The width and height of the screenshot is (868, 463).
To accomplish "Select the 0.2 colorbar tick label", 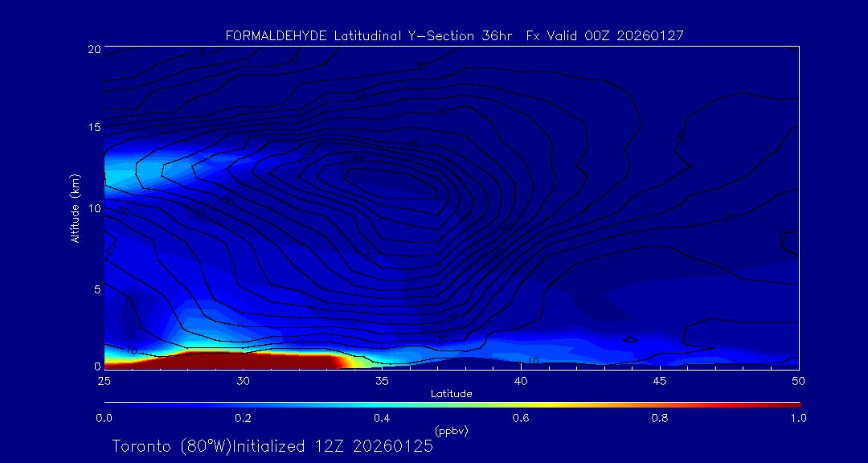I will (x=243, y=418).
